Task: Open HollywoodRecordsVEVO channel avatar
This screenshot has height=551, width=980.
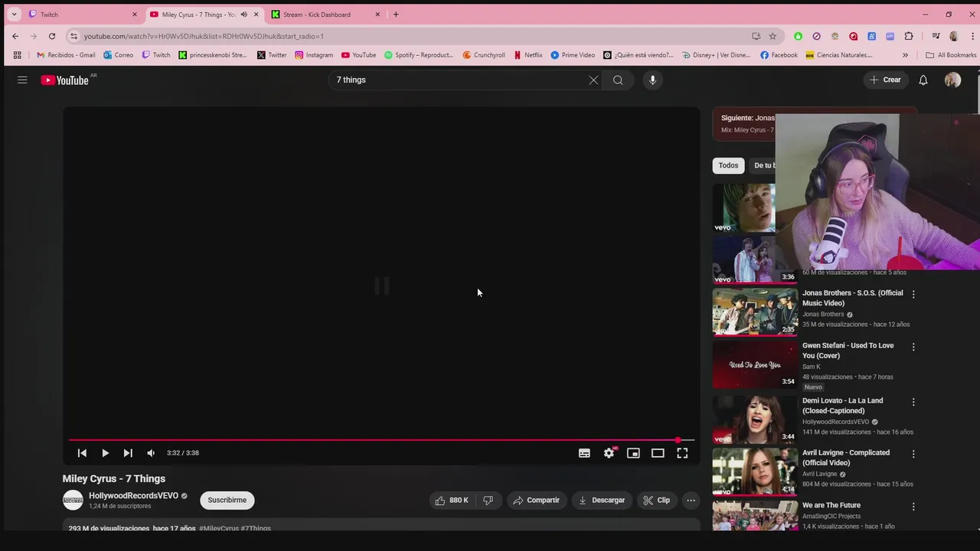Action: click(73, 500)
